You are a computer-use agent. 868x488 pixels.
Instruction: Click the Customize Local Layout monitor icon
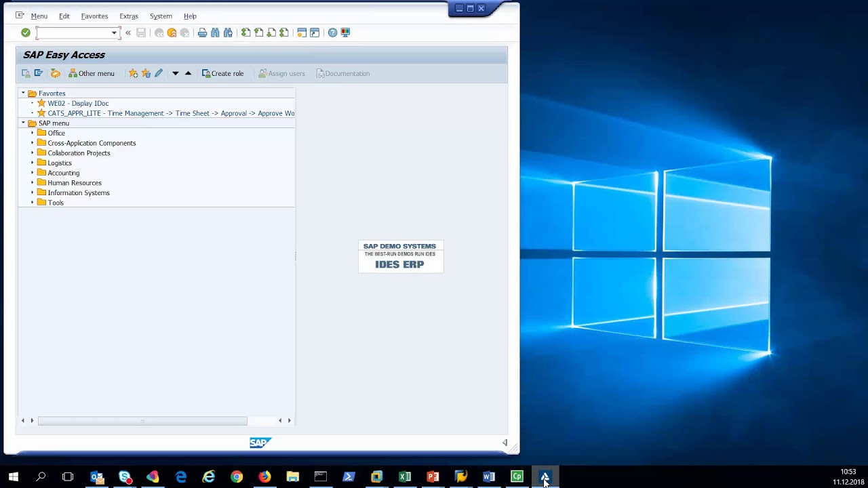(x=345, y=33)
